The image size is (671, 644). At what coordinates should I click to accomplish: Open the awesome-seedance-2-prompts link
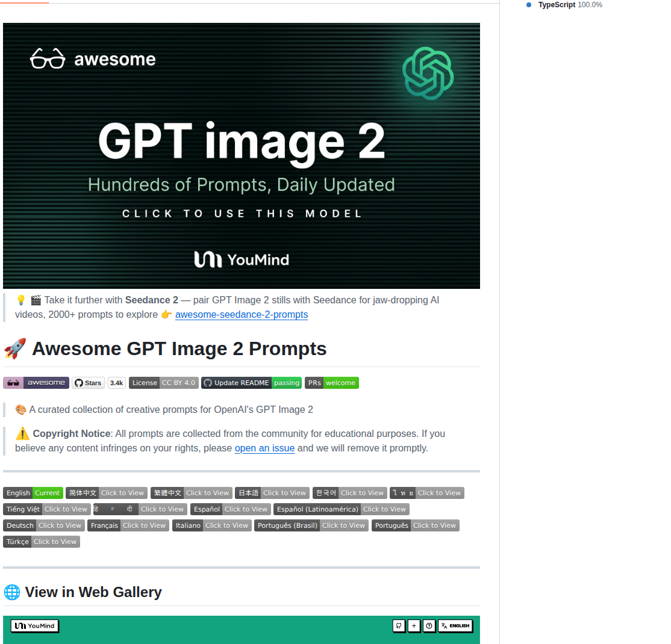pyautogui.click(x=242, y=314)
